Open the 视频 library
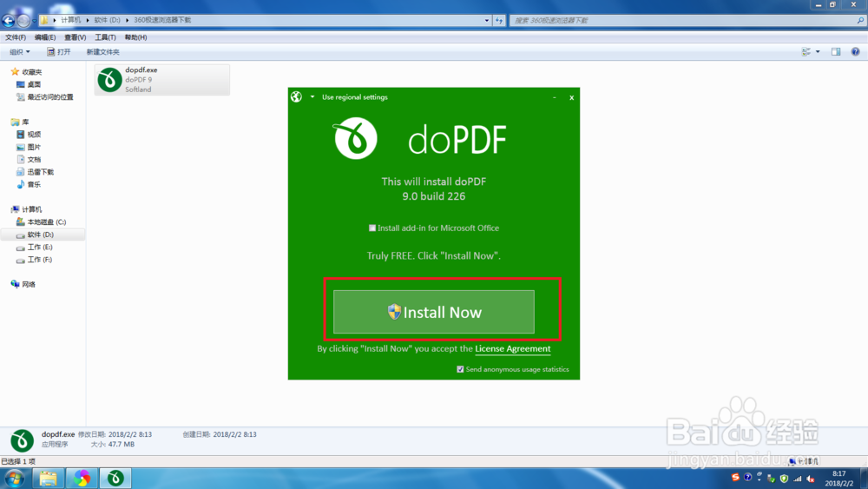Viewport: 868px width, 489px height. pyautogui.click(x=29, y=135)
